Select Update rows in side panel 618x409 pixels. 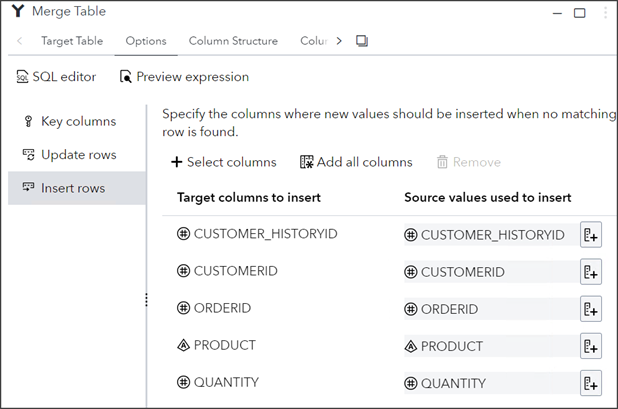tap(78, 155)
